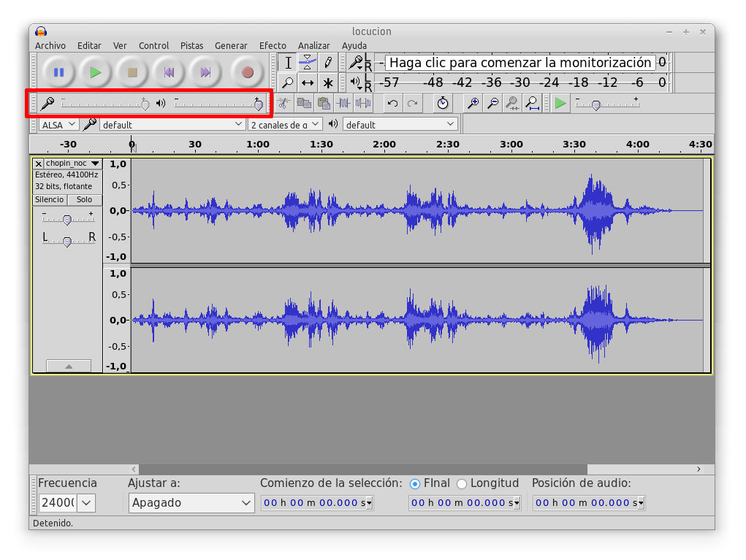The height and width of the screenshot is (560, 746).
Task: Click the Pause transport button
Action: [x=58, y=72]
